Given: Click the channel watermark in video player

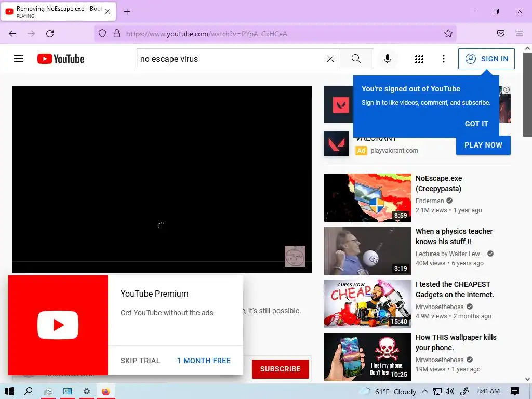Looking at the screenshot, I should (295, 256).
